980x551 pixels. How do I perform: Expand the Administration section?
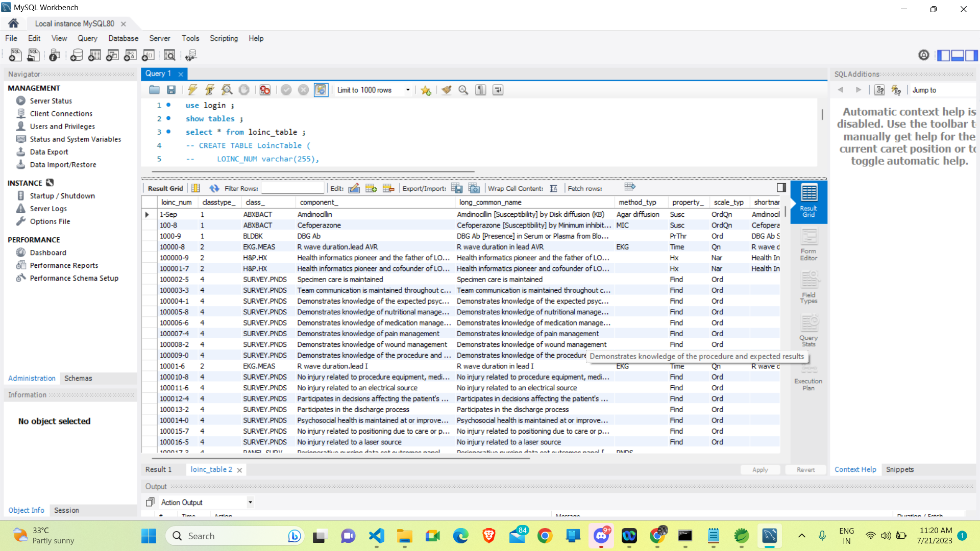tap(32, 379)
